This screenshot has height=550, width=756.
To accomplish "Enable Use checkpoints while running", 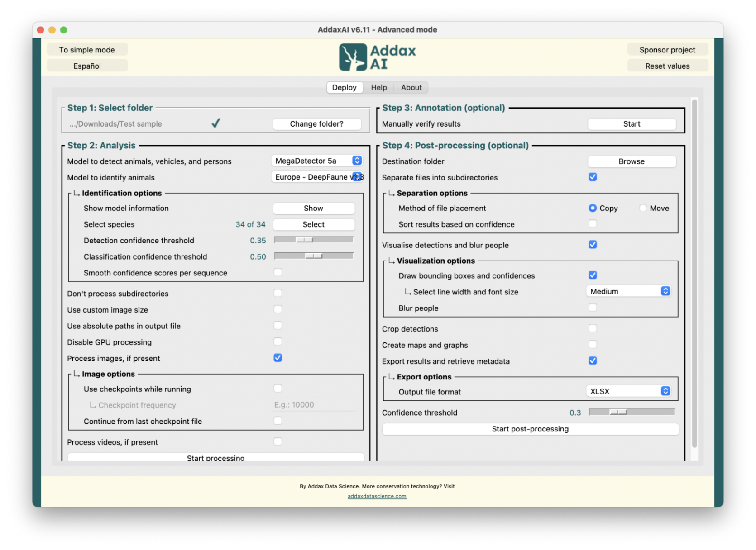I will click(278, 389).
